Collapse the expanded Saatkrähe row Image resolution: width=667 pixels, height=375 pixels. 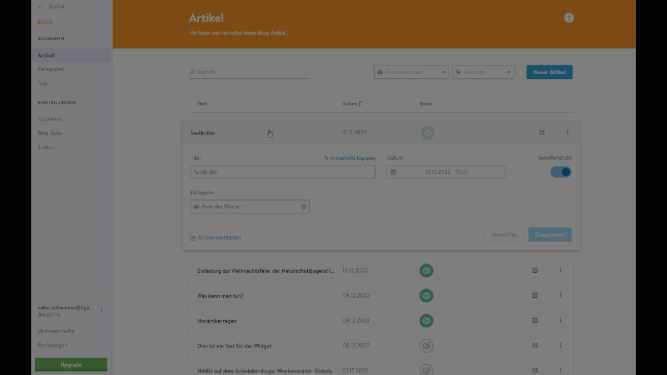point(381,133)
